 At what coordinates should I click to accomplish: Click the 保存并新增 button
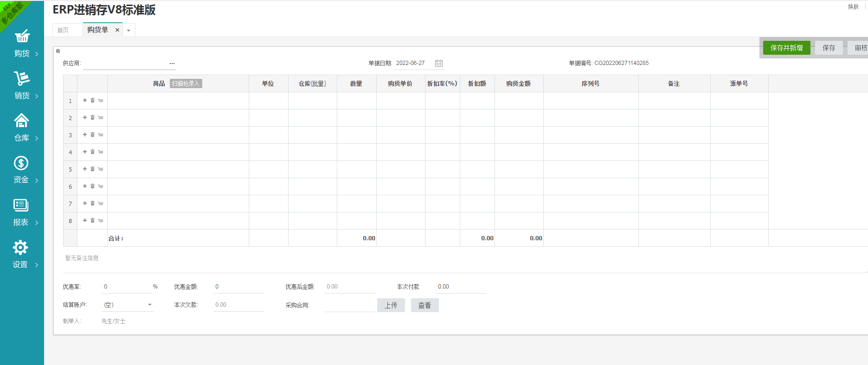(787, 48)
